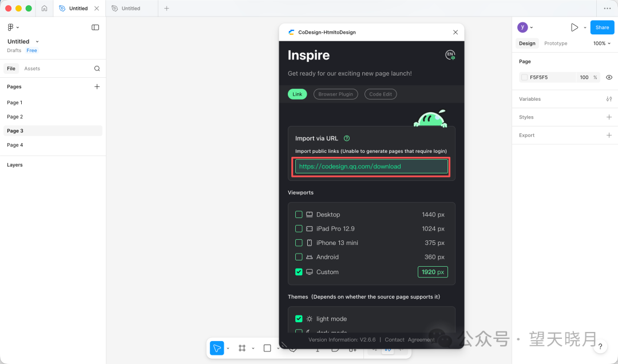Add a style with plus icon

[609, 117]
